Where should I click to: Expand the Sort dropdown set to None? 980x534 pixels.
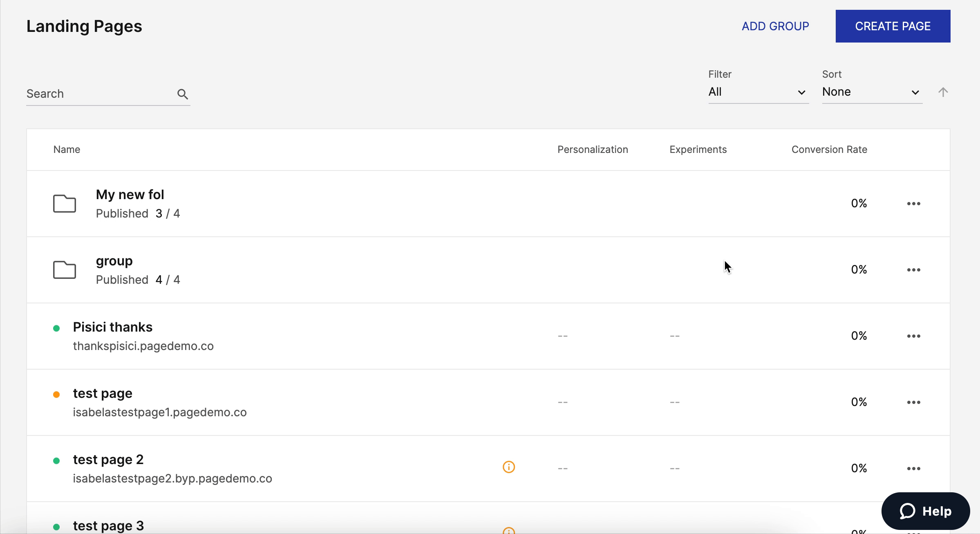[872, 92]
